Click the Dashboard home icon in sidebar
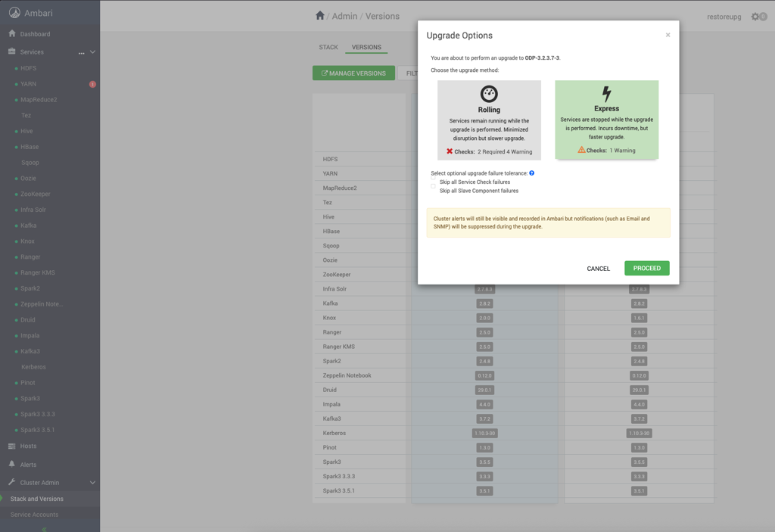 12,33
